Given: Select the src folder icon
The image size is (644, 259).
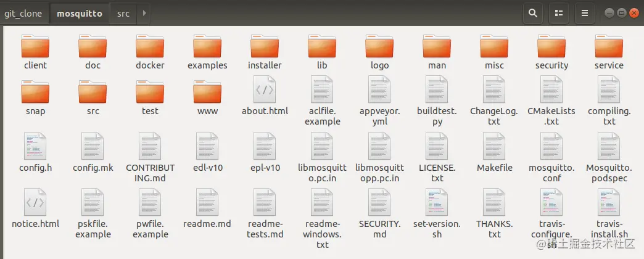Looking at the screenshot, I should tap(93, 91).
